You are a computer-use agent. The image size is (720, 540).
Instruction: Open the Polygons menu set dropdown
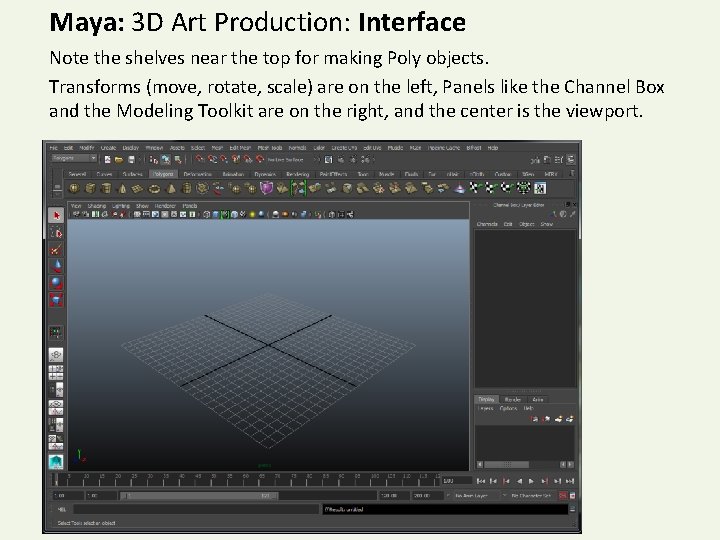(73, 158)
